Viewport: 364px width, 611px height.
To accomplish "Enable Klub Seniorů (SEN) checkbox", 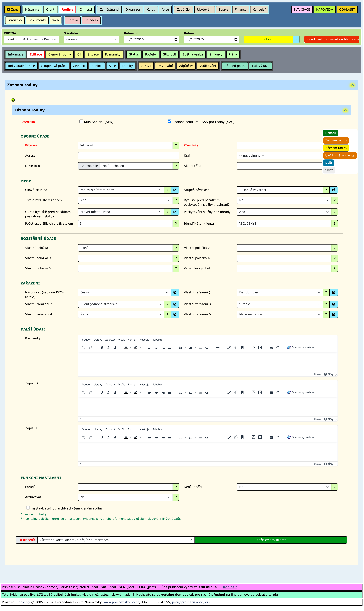I will 81,121.
